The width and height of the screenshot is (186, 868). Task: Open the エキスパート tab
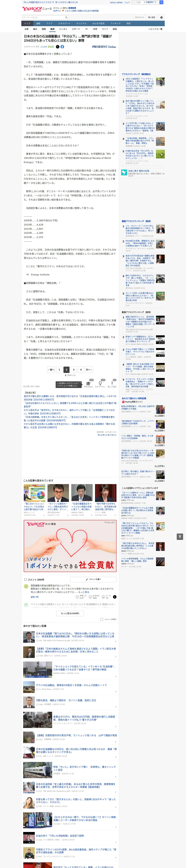pyautogui.click(x=64, y=24)
